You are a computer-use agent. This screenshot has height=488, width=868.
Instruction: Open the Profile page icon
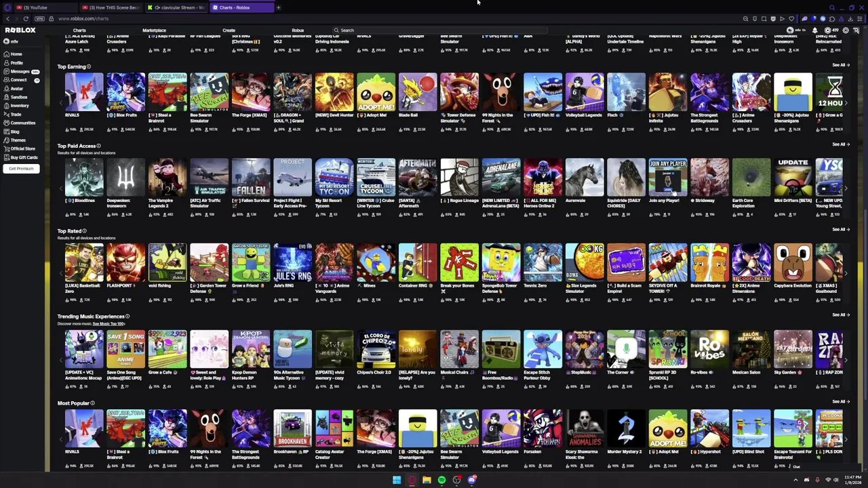pyautogui.click(x=6, y=63)
